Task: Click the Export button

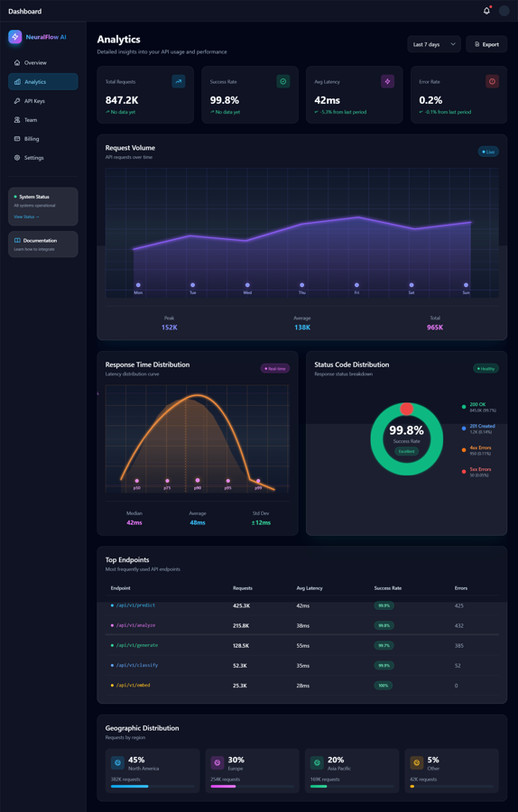Action: (x=486, y=44)
